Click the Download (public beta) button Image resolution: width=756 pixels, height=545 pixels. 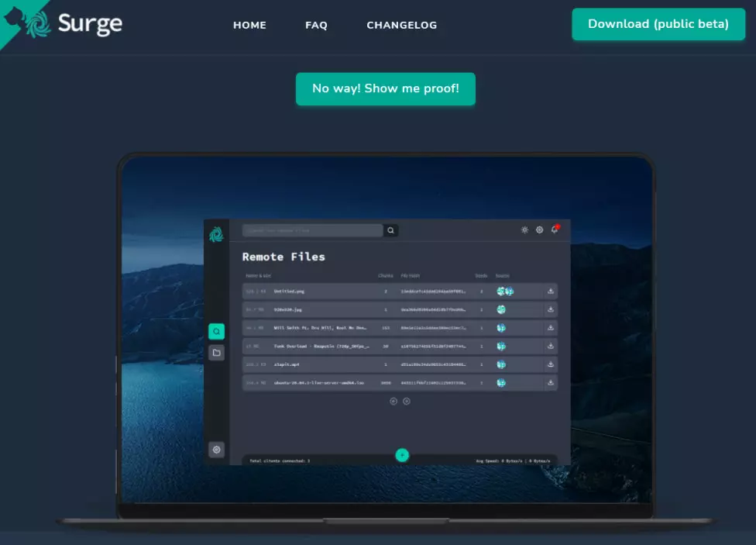point(658,24)
